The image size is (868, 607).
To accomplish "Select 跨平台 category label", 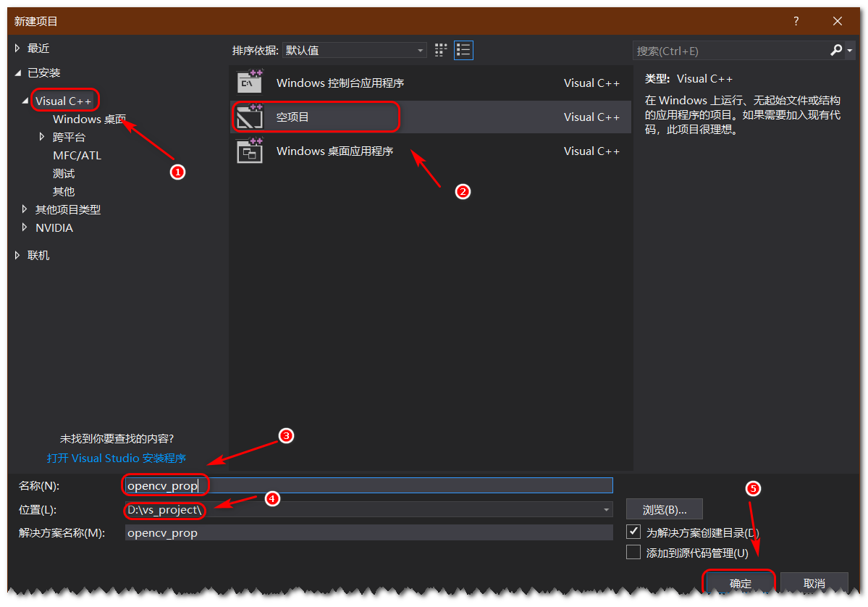I will click(69, 137).
